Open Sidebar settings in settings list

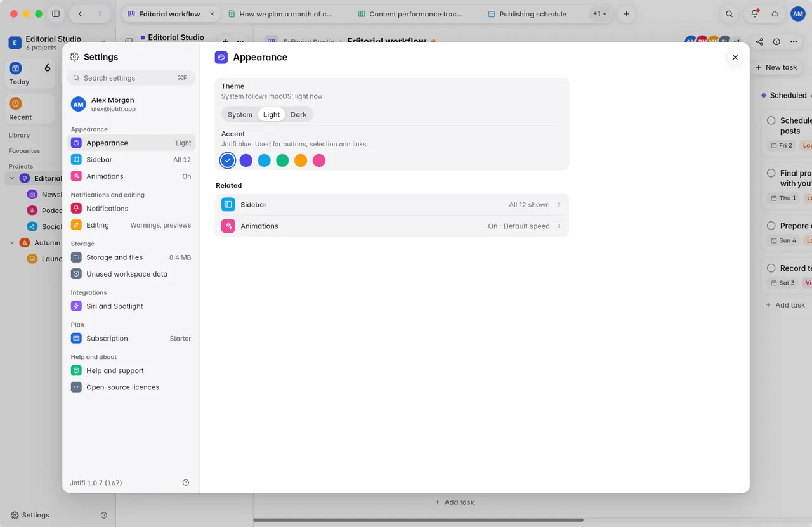(131, 160)
